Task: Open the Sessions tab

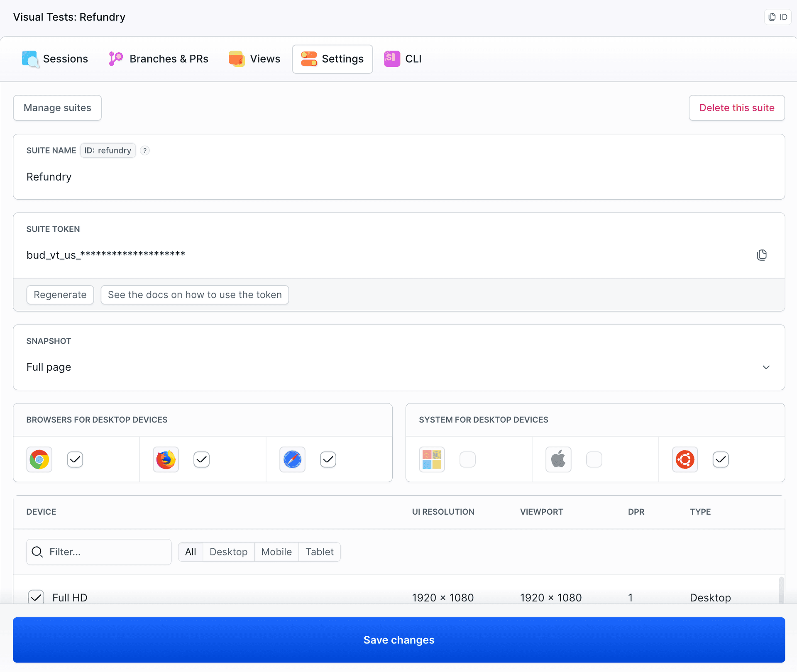Action: click(x=55, y=59)
